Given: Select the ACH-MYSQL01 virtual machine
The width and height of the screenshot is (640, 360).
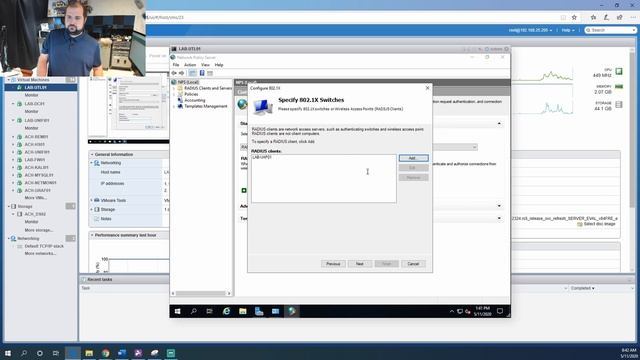Looking at the screenshot, I should pyautogui.click(x=39, y=175).
